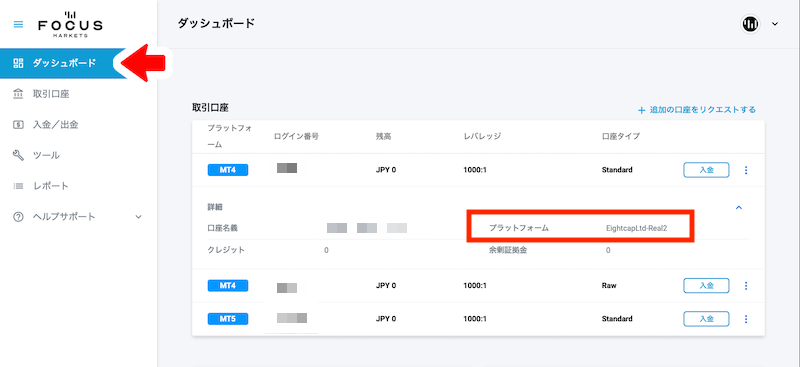Click 入金 for the MT4 Raw account
This screenshot has width=800, height=367.
(706, 285)
